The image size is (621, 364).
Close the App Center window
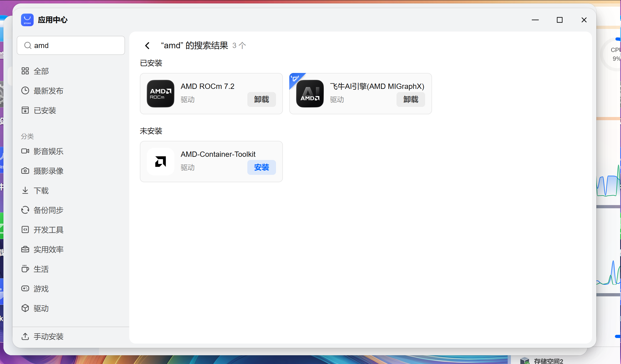pyautogui.click(x=584, y=20)
